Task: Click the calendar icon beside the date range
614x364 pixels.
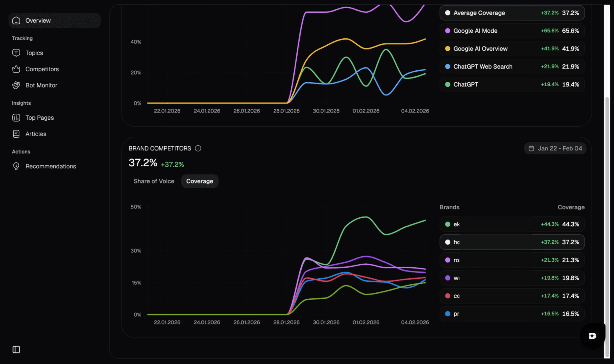Action: [531, 148]
